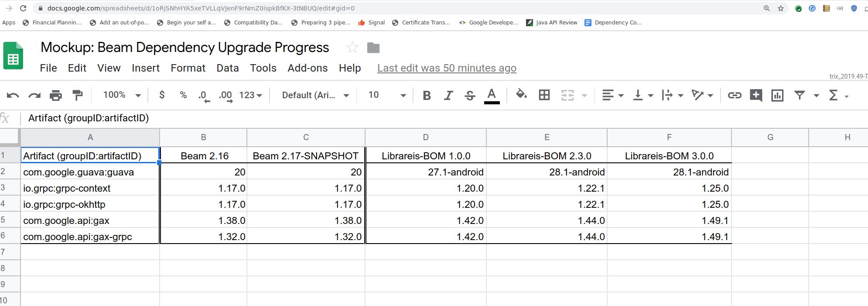Select cell 'io.grpc:grpc-okhttp'

(90, 204)
